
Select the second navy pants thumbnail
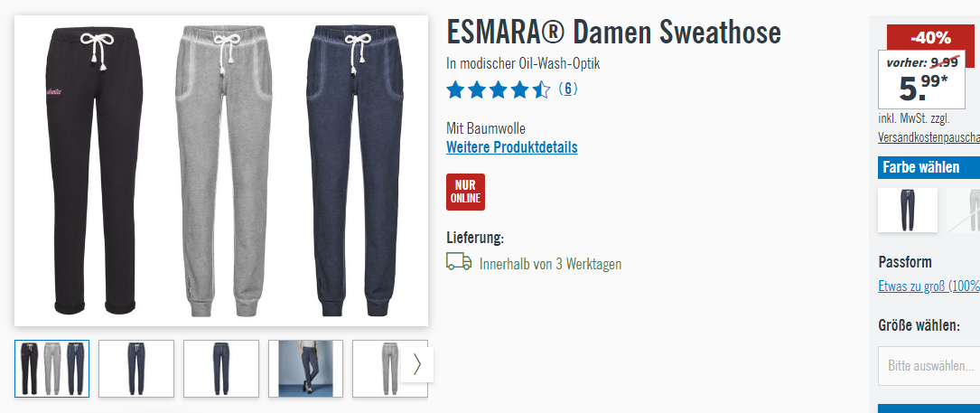pos(136,369)
